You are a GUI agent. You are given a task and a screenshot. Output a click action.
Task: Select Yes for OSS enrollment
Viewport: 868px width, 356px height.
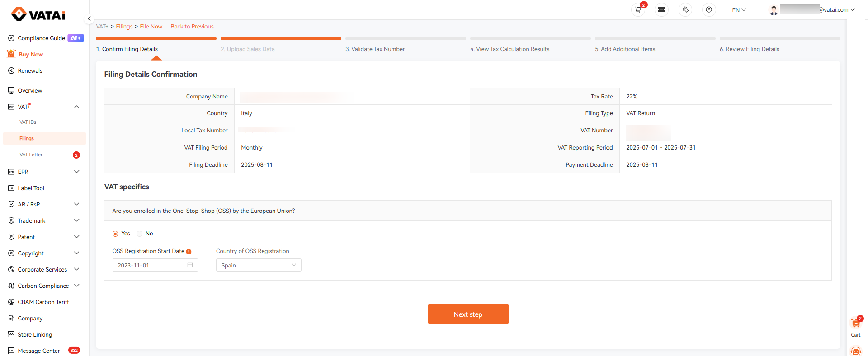click(115, 234)
